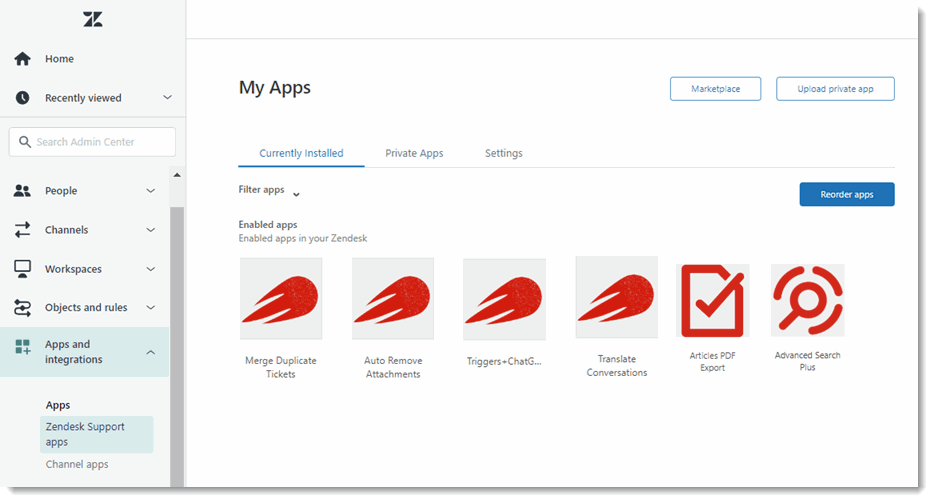
Task: Expand the Workspaces section chevron
Action: click(x=151, y=269)
